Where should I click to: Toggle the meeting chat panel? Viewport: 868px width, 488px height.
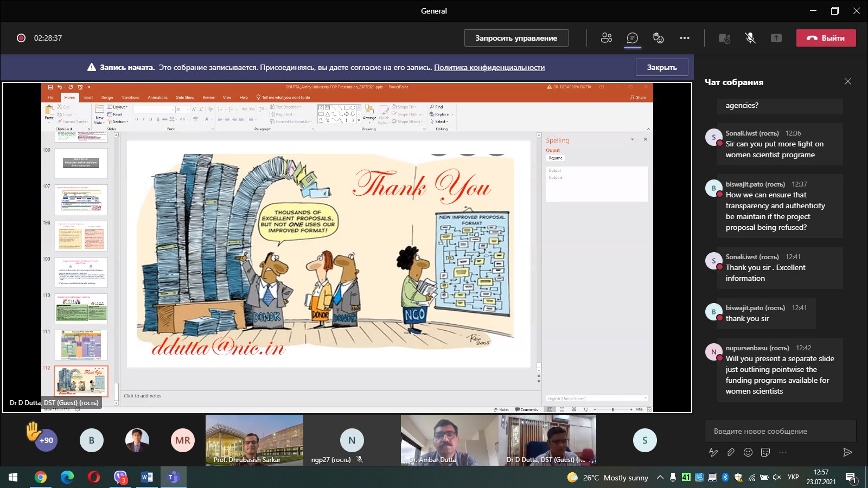(x=632, y=38)
